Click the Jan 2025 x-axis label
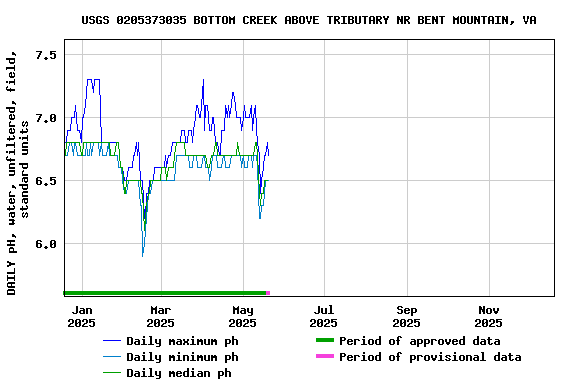Image resolution: width=576 pixels, height=384 pixels. pyautogui.click(x=82, y=317)
